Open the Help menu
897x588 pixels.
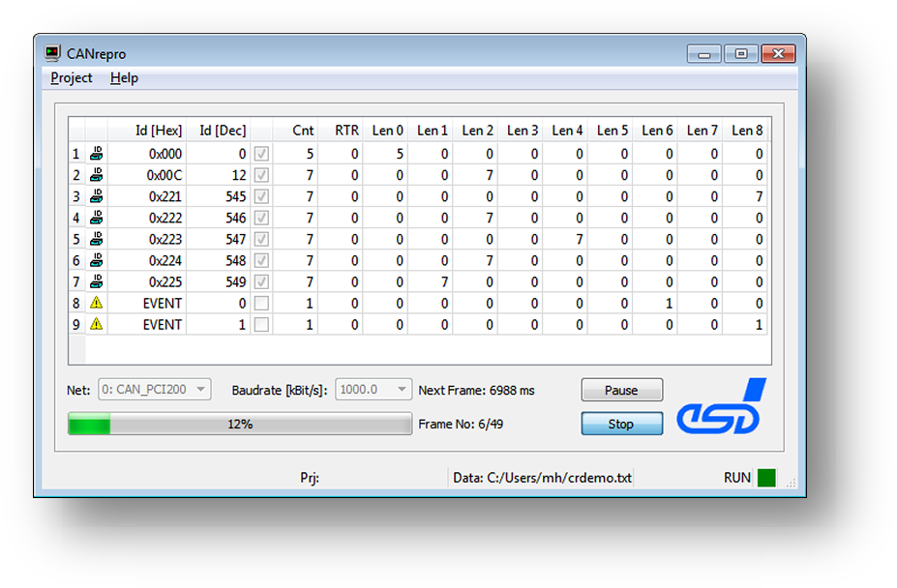click(123, 77)
